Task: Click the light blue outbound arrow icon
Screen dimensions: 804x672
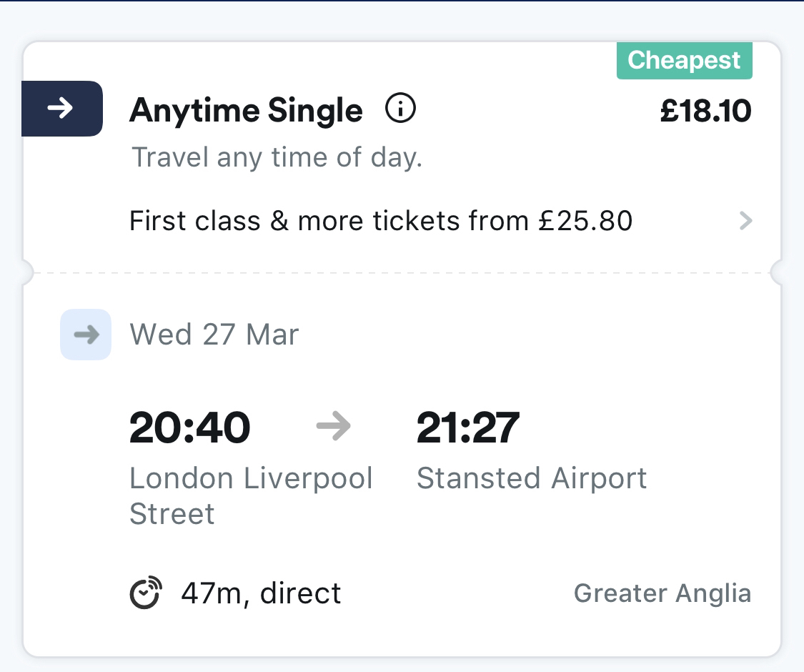Action: point(86,334)
